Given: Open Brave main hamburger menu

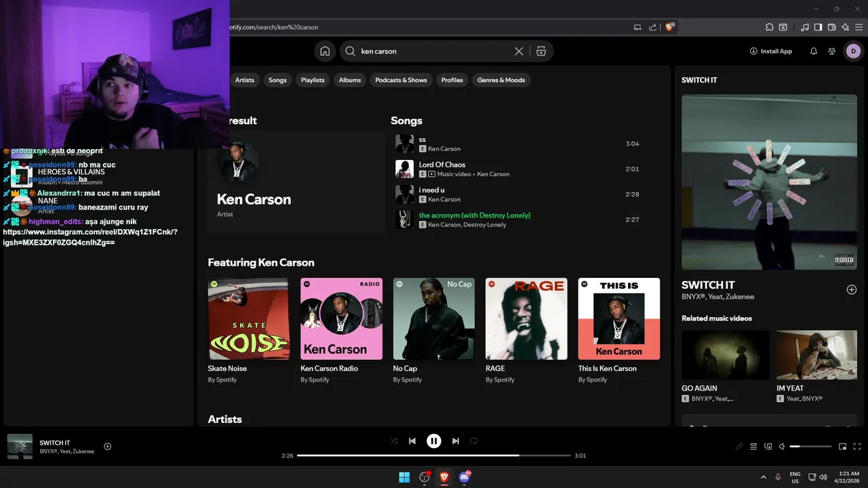Looking at the screenshot, I should [859, 27].
